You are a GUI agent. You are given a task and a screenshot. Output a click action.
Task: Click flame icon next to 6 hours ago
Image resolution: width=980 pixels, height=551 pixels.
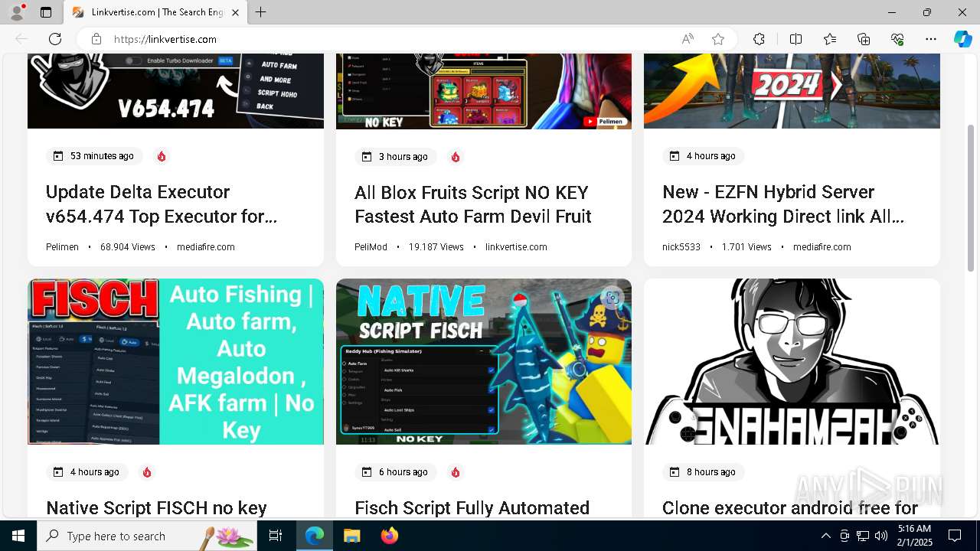coord(456,472)
